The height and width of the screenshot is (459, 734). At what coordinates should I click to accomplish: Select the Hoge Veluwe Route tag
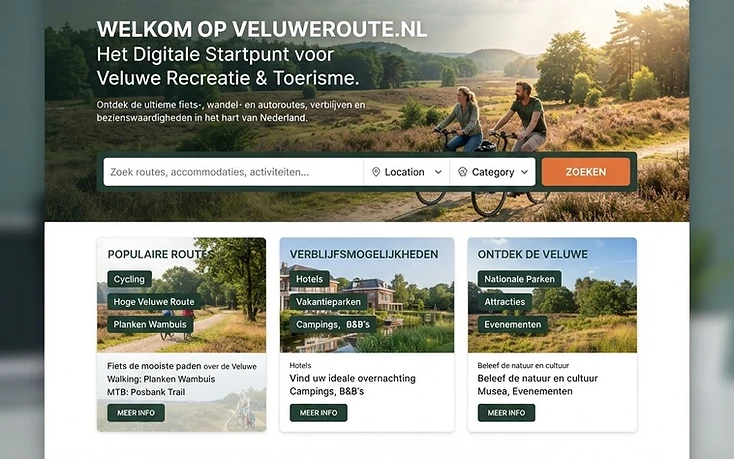click(x=154, y=302)
